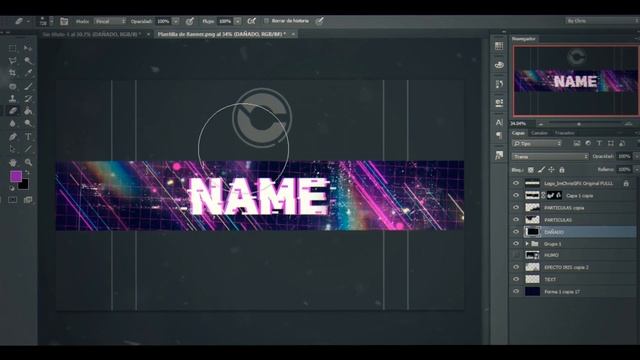Select the Crop tool
The height and width of the screenshot is (360, 640).
pyautogui.click(x=13, y=73)
